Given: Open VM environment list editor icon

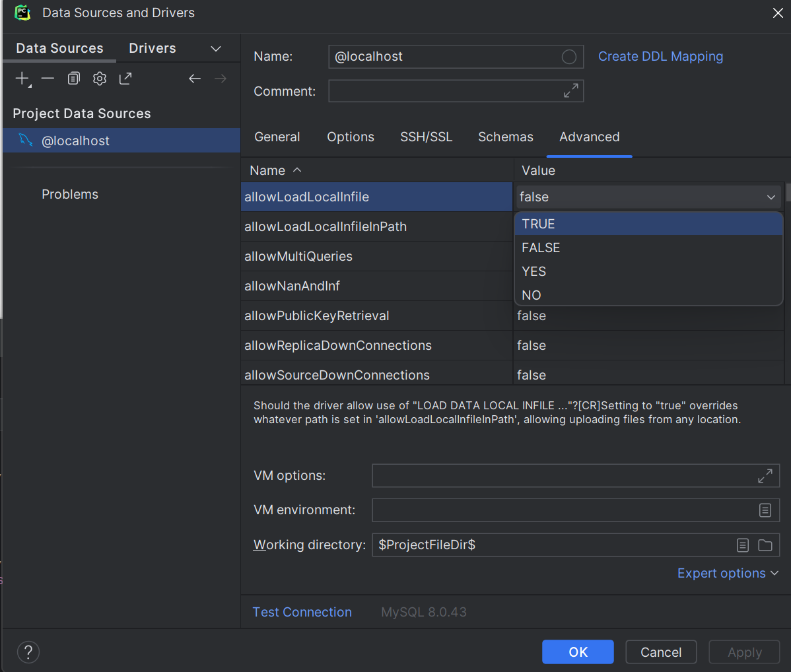Looking at the screenshot, I should click(765, 510).
